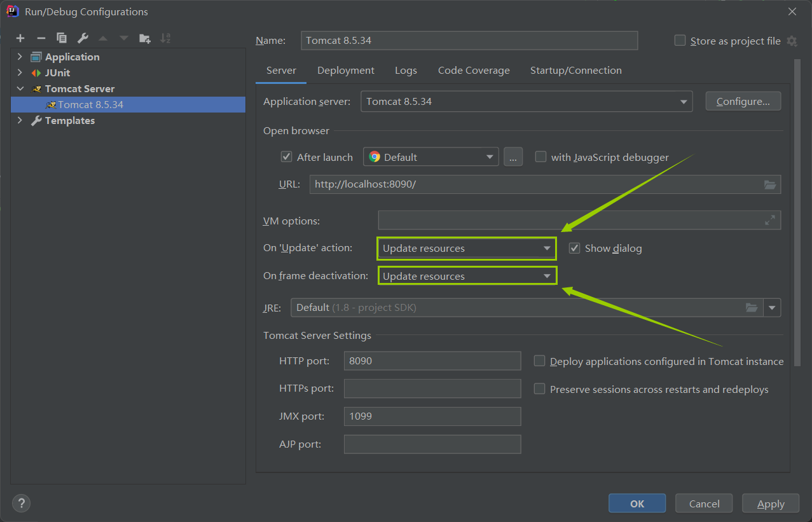
Task: Click the HTTP port field
Action: 432,361
